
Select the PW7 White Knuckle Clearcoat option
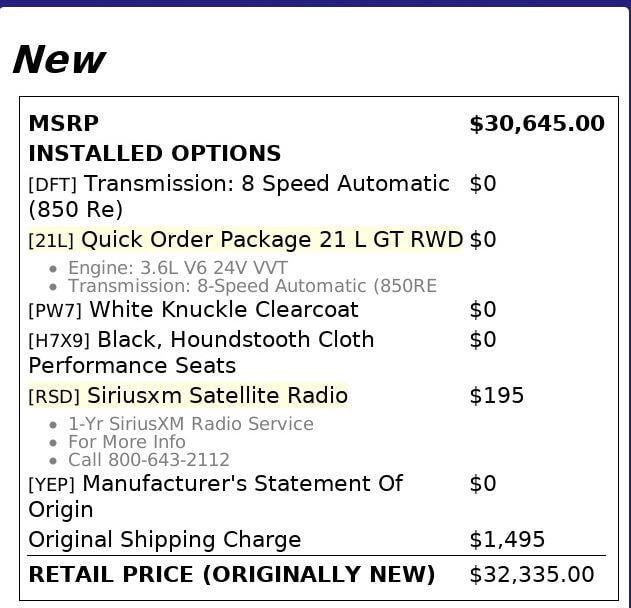193,309
